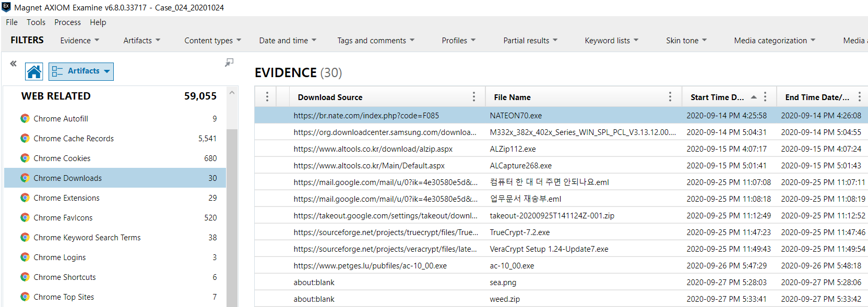Image resolution: width=868 pixels, height=307 pixels.
Task: Select Chrome Keyword Search Terms artifact
Action: [x=115, y=237]
